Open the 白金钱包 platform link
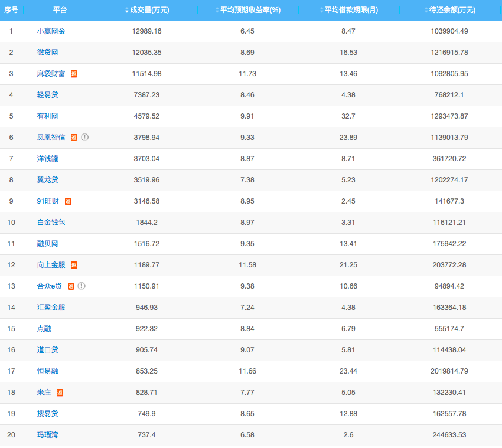 tap(51, 223)
